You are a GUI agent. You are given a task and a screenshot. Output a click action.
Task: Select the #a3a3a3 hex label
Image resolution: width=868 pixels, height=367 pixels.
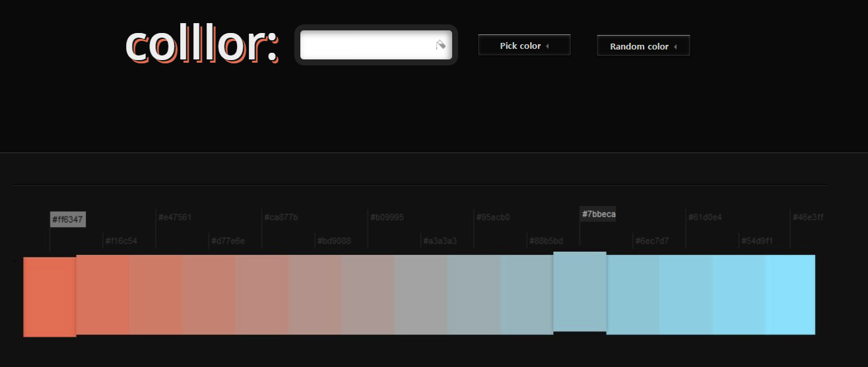coord(440,241)
